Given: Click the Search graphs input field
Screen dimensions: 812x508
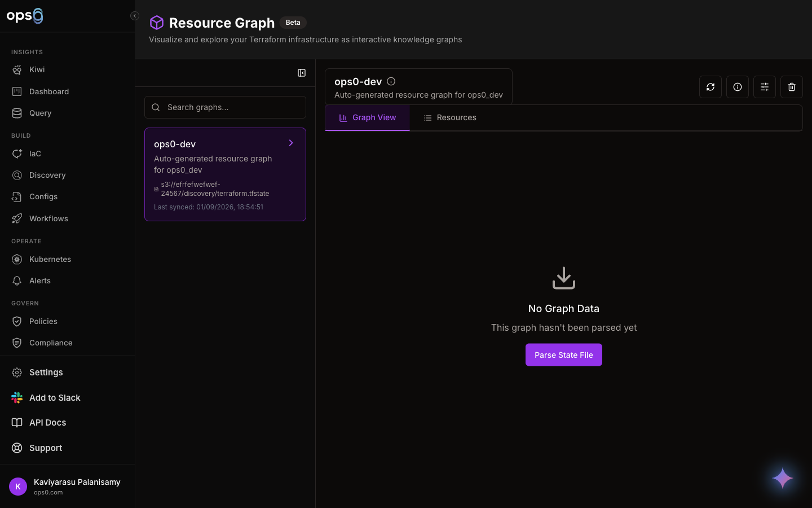Looking at the screenshot, I should [225, 107].
